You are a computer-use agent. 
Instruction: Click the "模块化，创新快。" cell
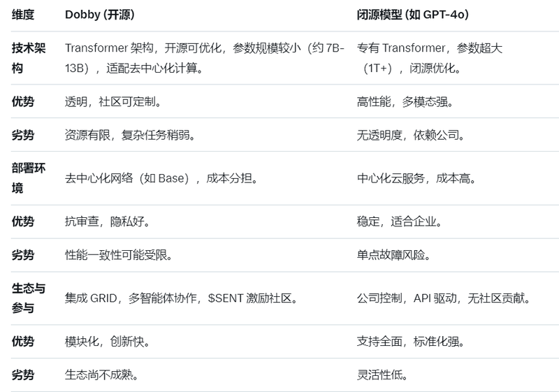point(107,342)
